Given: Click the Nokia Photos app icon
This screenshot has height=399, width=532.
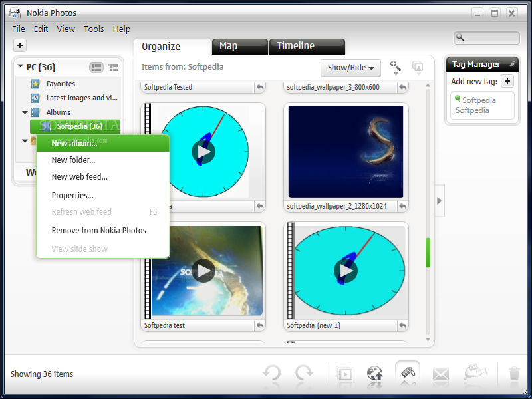Looking at the screenshot, I should (x=15, y=13).
